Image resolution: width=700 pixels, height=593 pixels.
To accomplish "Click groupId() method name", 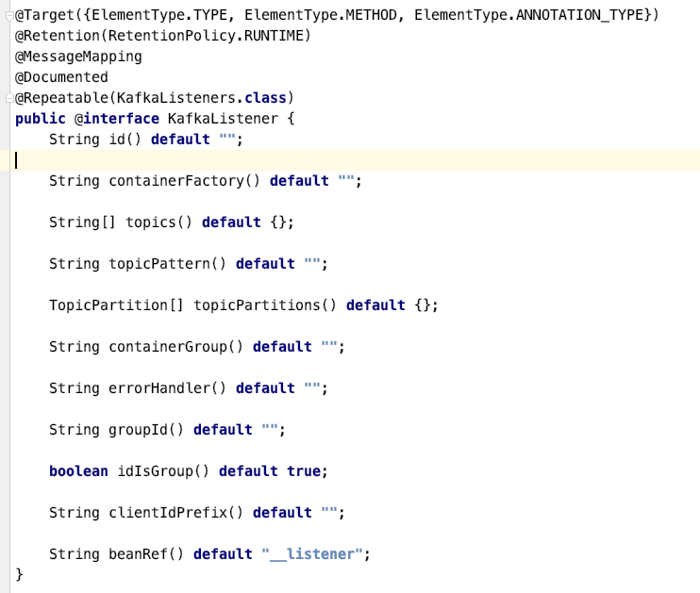I will [146, 430].
